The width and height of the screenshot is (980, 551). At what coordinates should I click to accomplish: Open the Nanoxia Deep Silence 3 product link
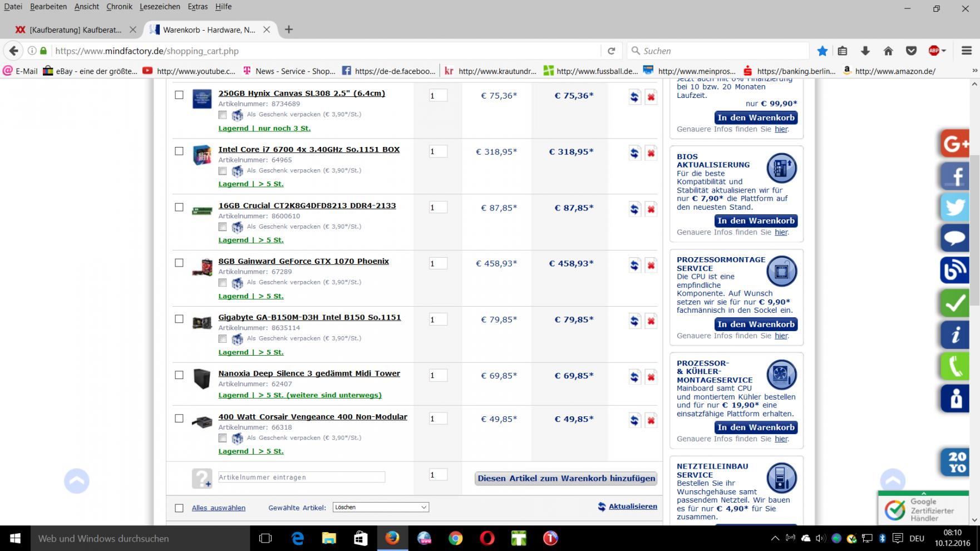[x=309, y=373]
